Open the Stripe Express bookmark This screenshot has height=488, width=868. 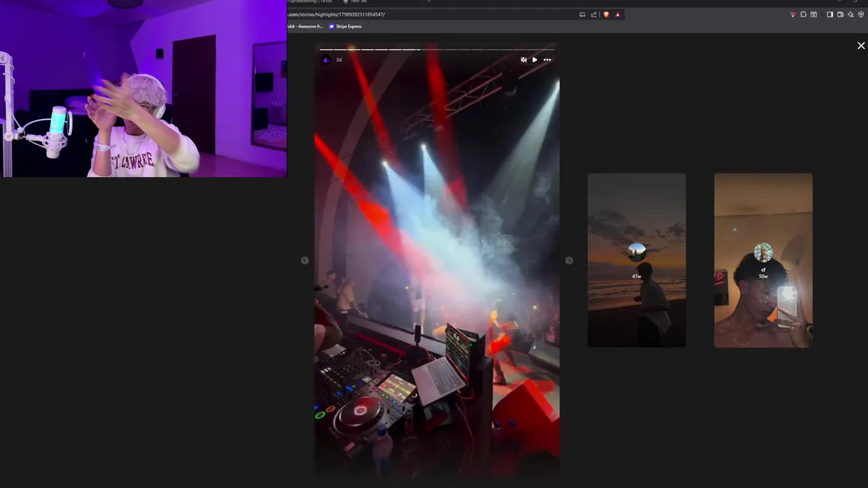pos(346,26)
